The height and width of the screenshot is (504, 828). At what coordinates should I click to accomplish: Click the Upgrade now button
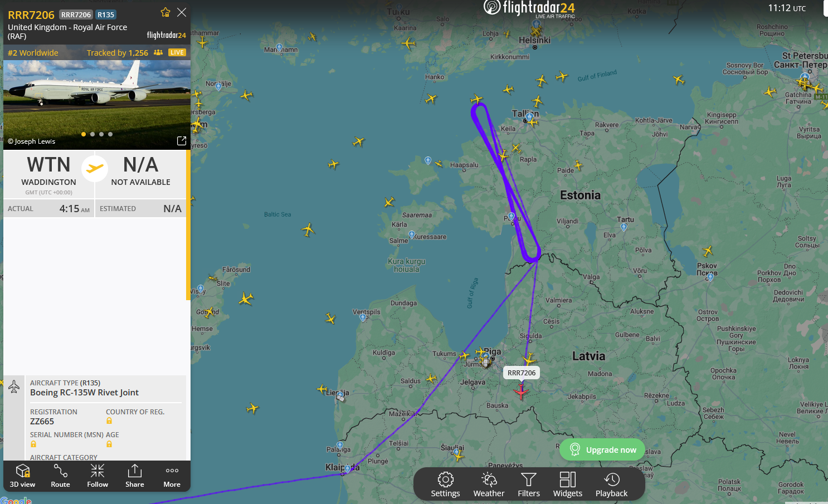click(x=602, y=449)
